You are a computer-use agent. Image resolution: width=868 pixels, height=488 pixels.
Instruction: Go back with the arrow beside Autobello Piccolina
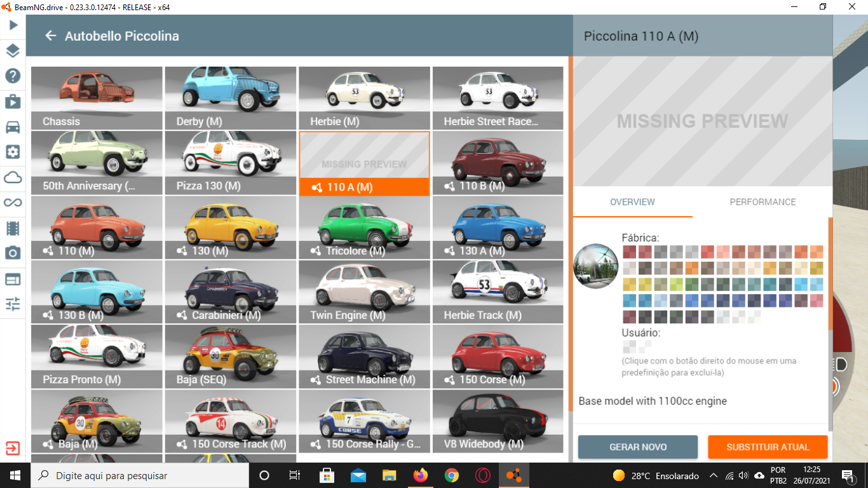[x=51, y=36]
